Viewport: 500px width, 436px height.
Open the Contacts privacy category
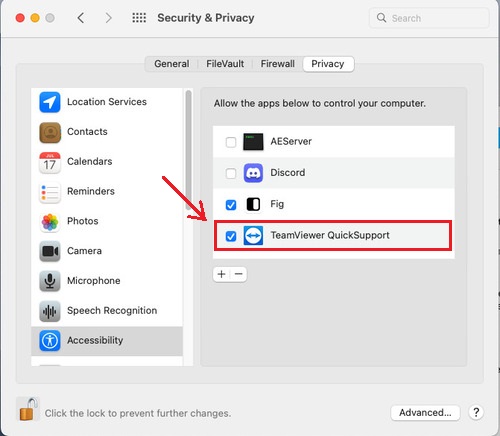(x=107, y=132)
